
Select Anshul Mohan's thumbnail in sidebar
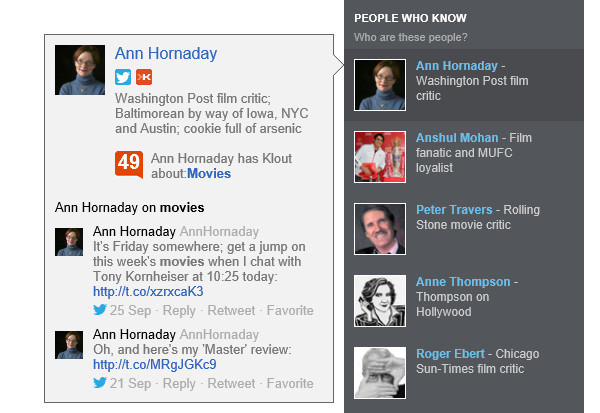click(x=380, y=158)
